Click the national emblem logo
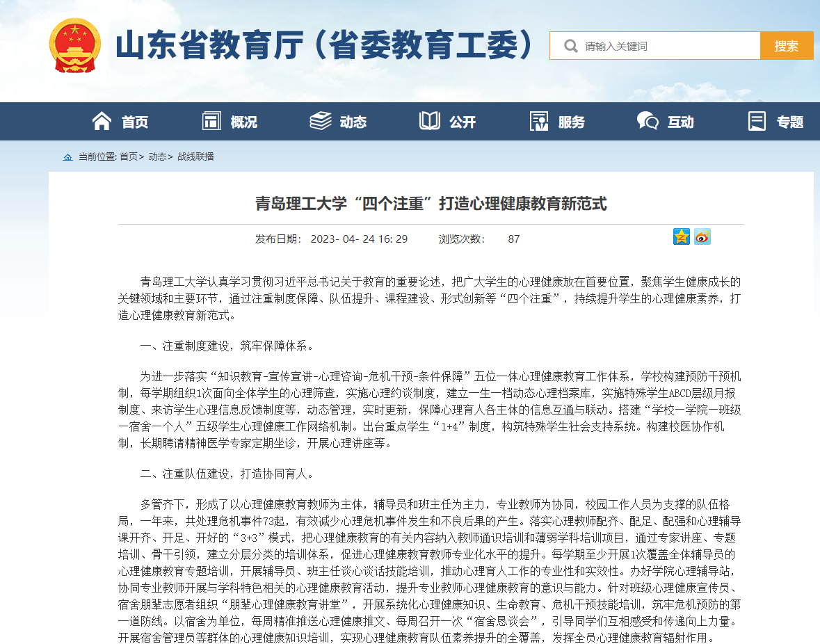The height and width of the screenshot is (644, 820). tap(74, 46)
